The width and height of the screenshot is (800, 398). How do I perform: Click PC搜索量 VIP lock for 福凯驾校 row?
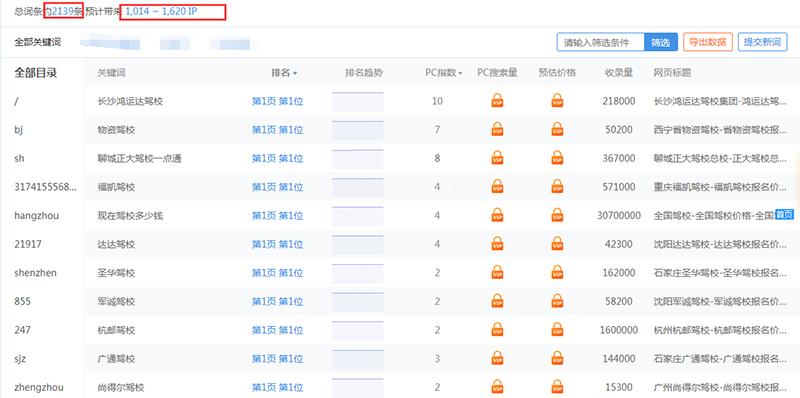pos(497,187)
